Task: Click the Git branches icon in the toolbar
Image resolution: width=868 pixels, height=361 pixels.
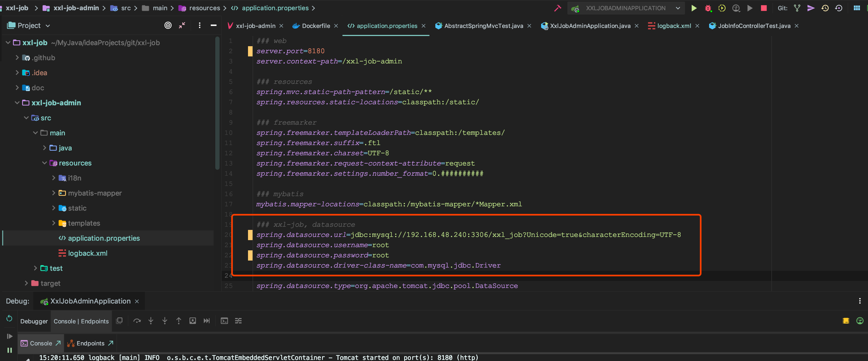Action: (797, 8)
